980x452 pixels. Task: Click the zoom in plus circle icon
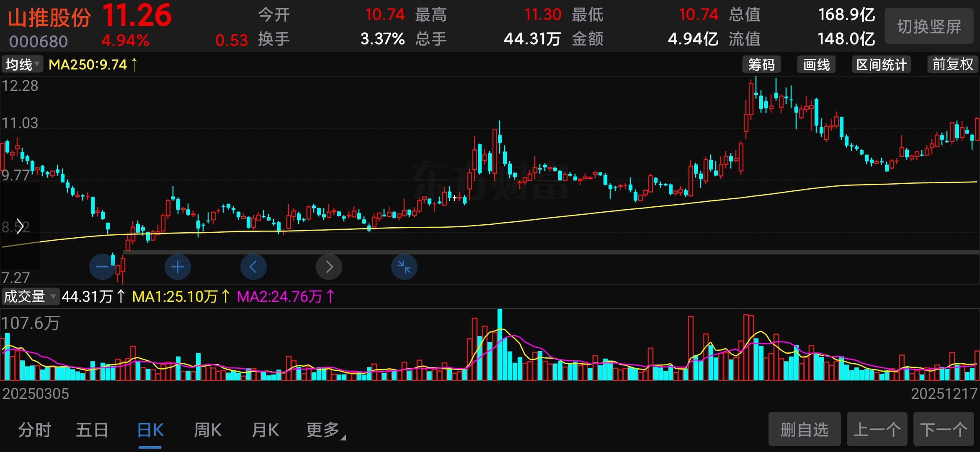[178, 267]
